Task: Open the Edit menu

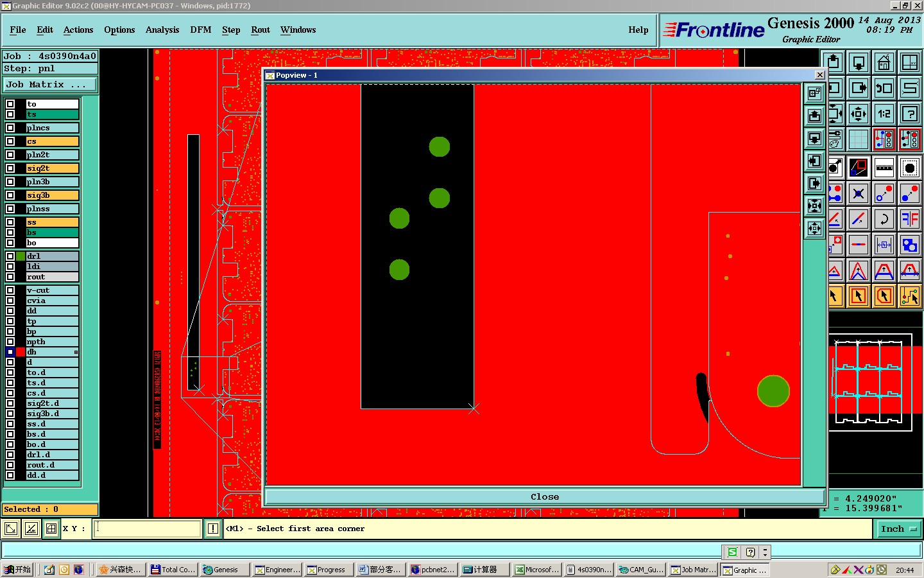Action: tap(45, 30)
